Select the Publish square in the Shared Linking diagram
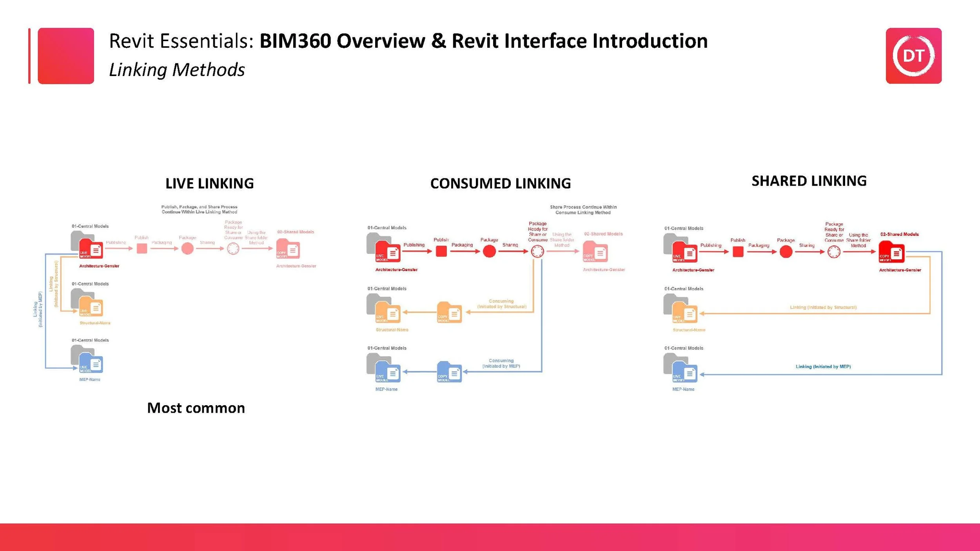The image size is (980, 551). 738,252
